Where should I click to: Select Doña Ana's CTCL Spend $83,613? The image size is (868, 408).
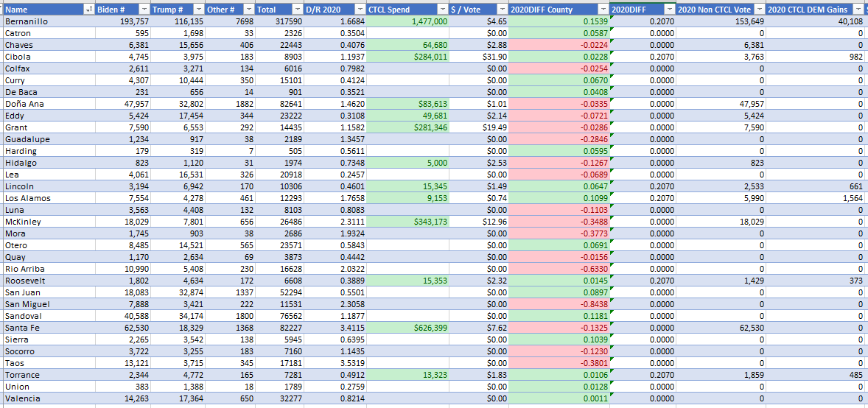tap(407, 104)
